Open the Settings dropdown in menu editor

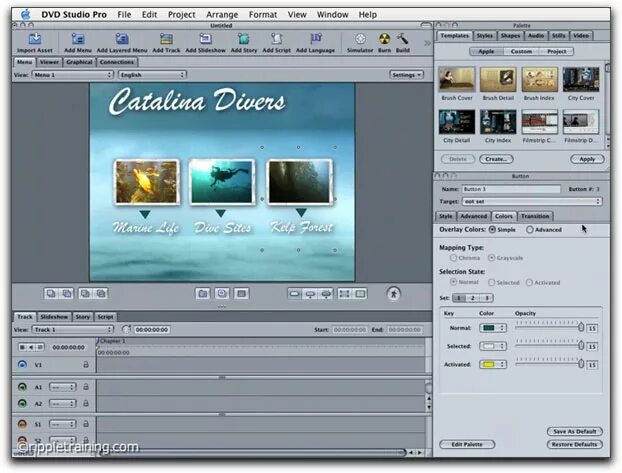point(407,75)
